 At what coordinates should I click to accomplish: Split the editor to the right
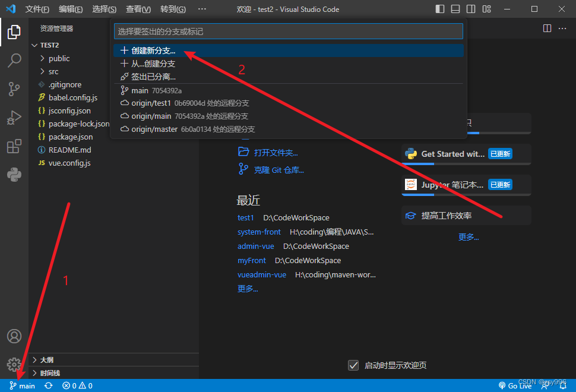coord(547,29)
